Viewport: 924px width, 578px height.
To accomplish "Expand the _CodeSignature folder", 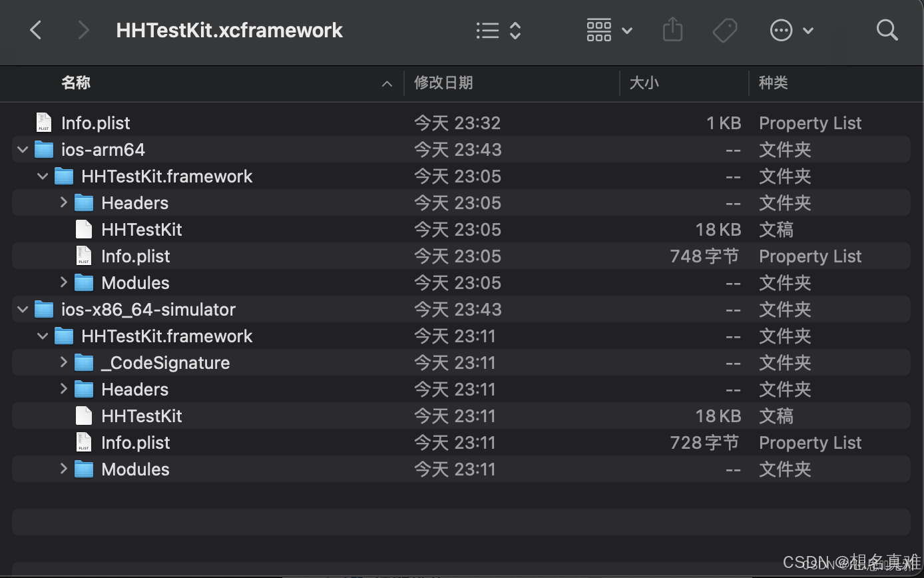I will tap(63, 362).
